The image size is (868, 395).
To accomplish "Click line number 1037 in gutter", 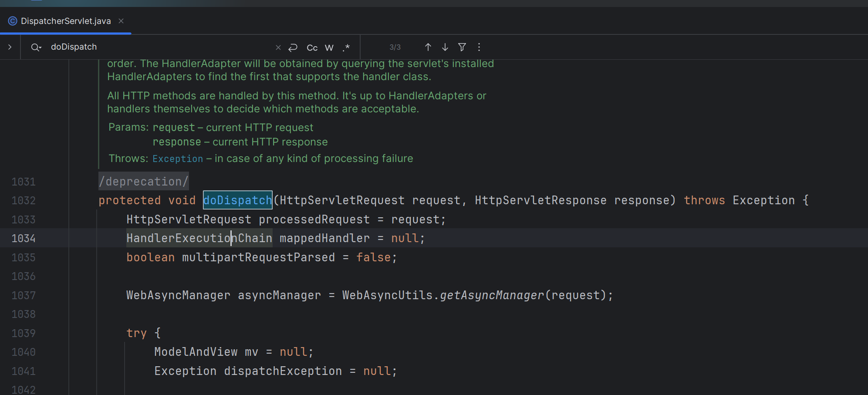I will [x=24, y=295].
